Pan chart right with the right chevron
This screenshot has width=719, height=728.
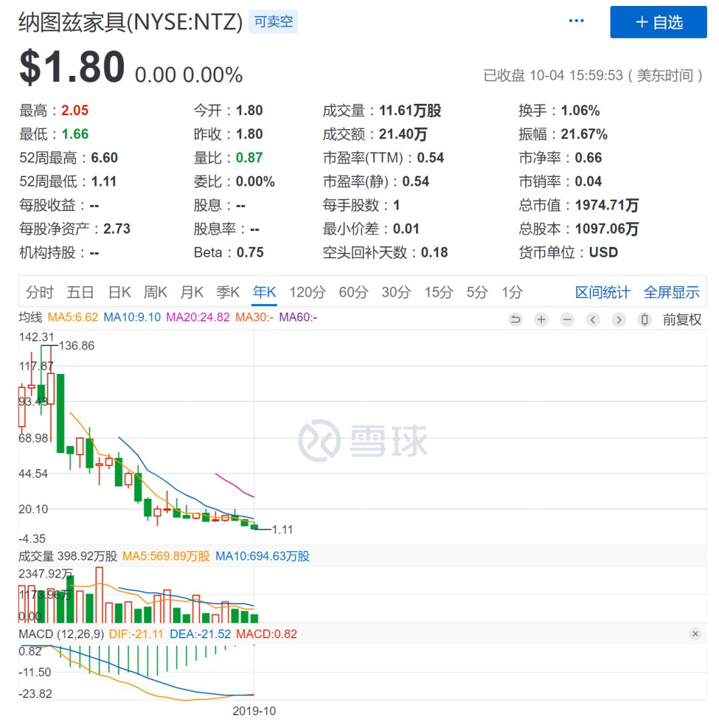click(x=618, y=319)
